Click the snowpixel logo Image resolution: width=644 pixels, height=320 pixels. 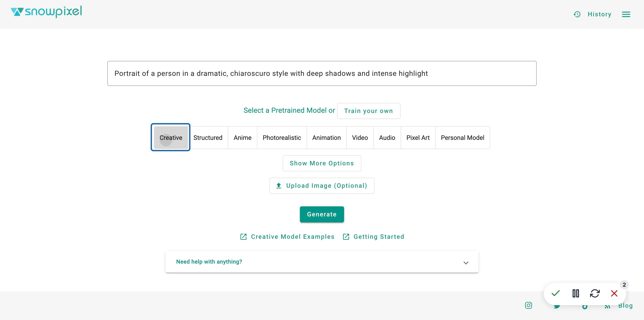tap(46, 11)
